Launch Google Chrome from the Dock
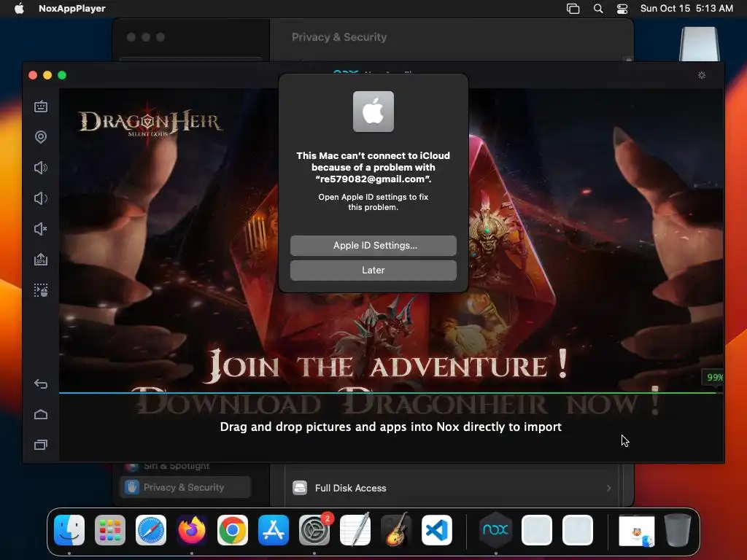 [x=233, y=529]
